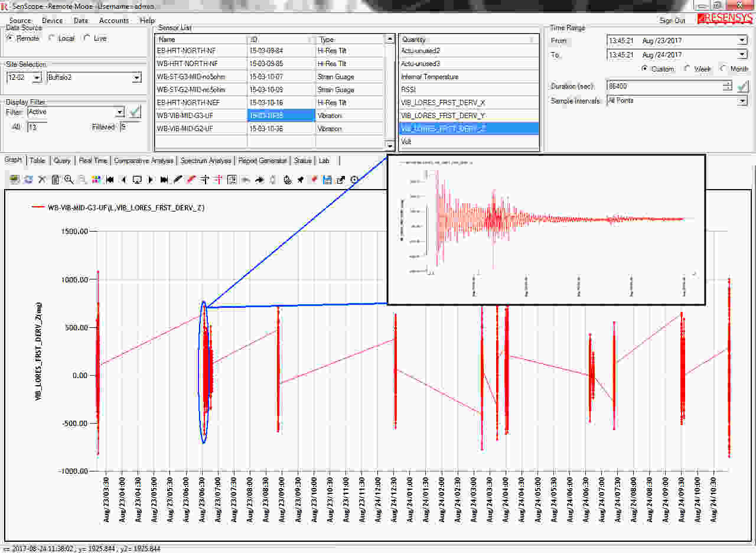Step back with previous arrow icon
756x553 pixels.
(123, 179)
